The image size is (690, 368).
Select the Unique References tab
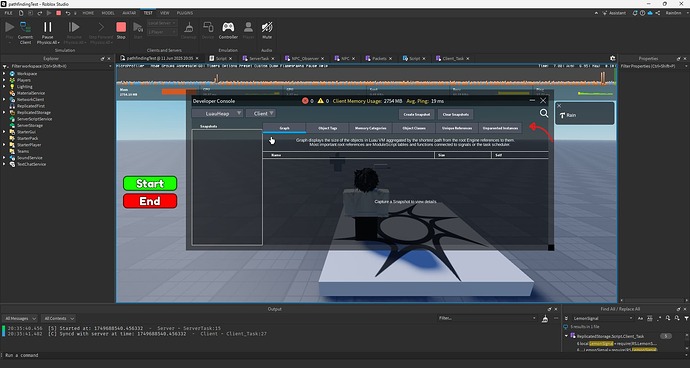coord(457,128)
